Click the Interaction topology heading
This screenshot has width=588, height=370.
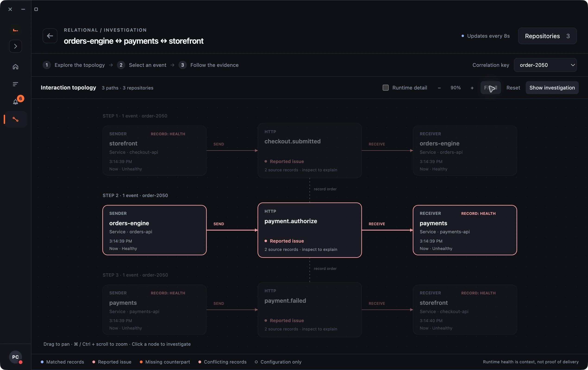[x=68, y=88]
